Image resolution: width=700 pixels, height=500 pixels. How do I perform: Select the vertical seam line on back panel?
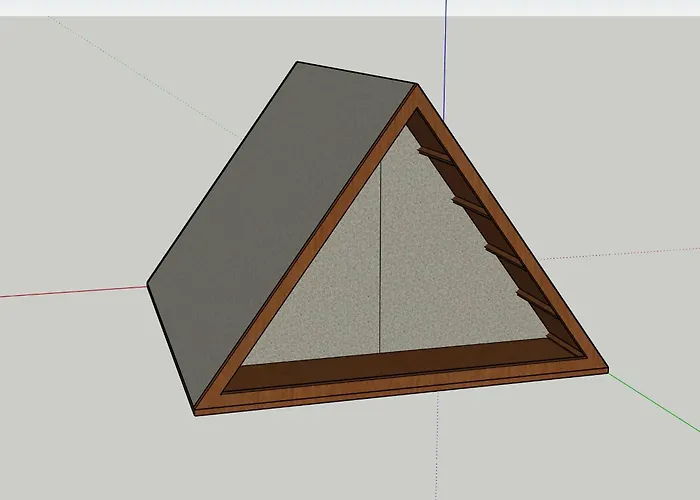pyautogui.click(x=380, y=258)
